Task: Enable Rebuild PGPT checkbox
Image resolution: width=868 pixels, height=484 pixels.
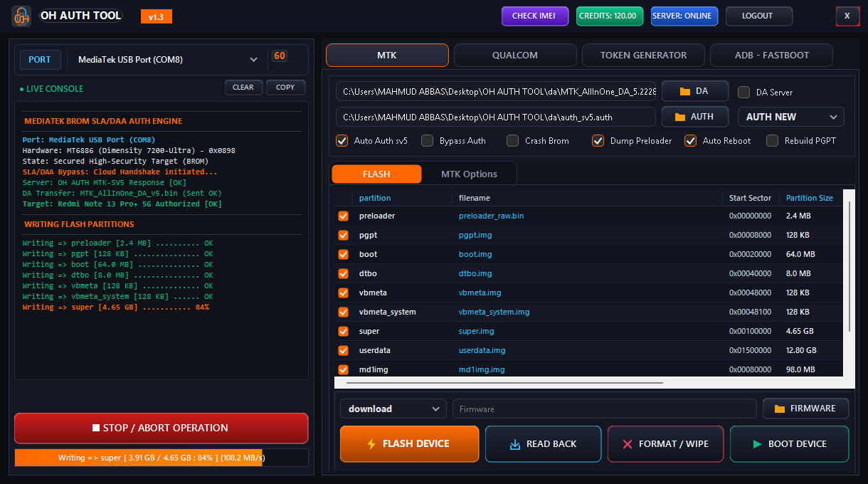Action: [772, 140]
